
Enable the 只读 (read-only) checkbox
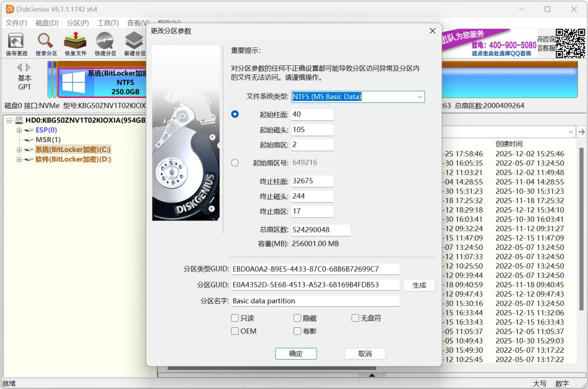(235, 318)
